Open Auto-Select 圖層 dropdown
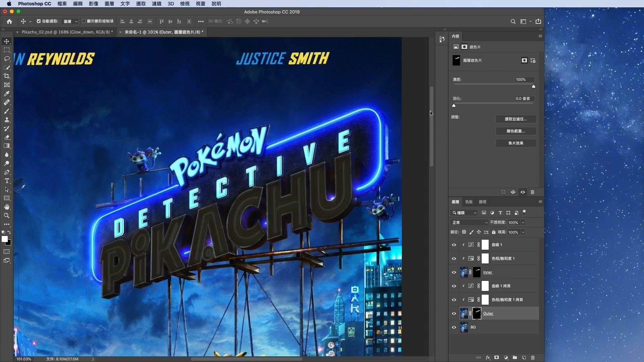644x362 pixels. coord(70,21)
